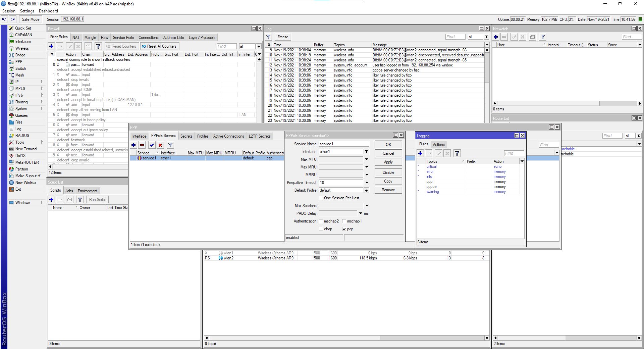Image resolution: width=644 pixels, height=349 pixels.
Task: Click the PPP window filter funnel icon
Action: tap(170, 145)
